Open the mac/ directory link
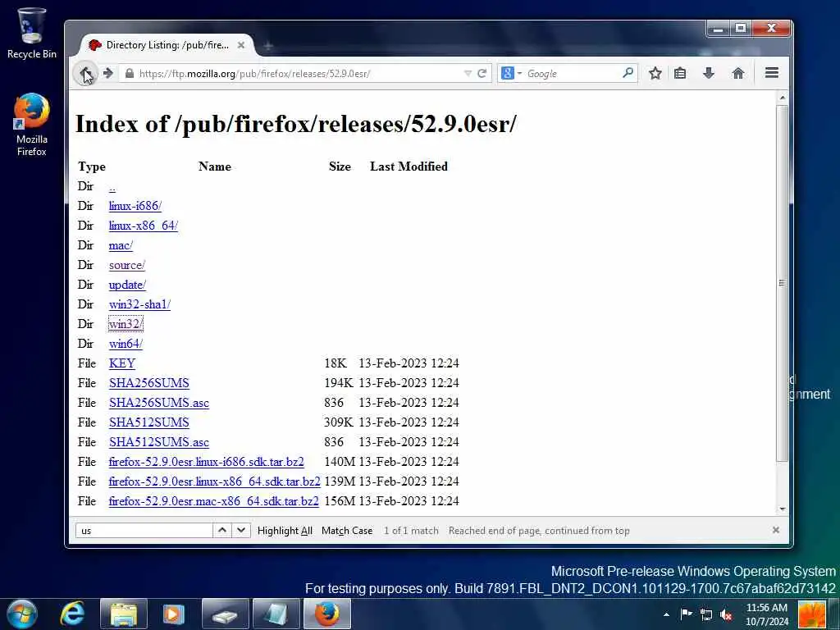840x630 pixels. tap(121, 245)
